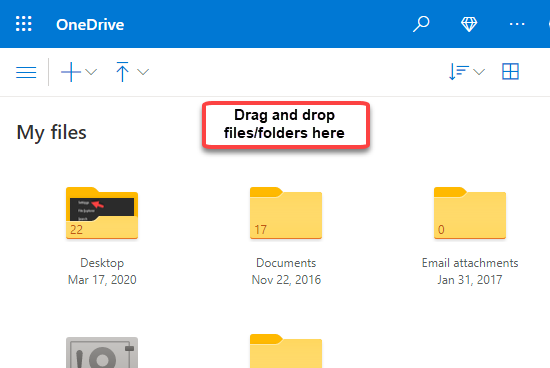Toggle the hamburger navigation menu
The width and height of the screenshot is (550, 368).
pyautogui.click(x=26, y=72)
